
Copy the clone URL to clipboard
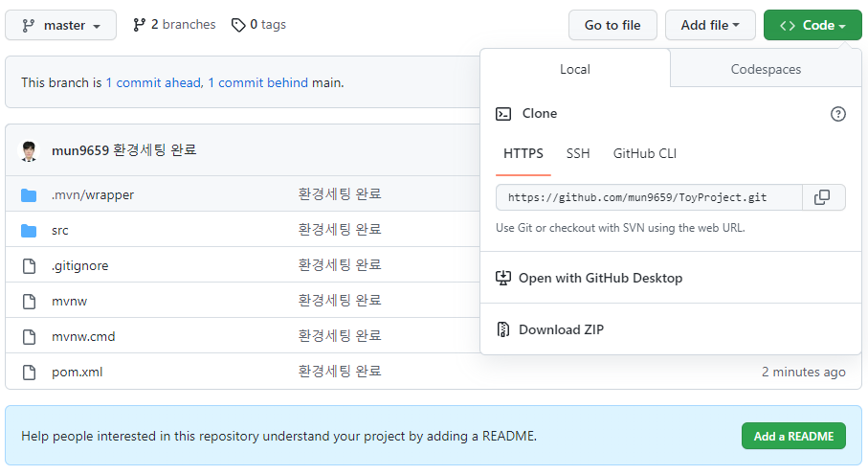point(823,197)
